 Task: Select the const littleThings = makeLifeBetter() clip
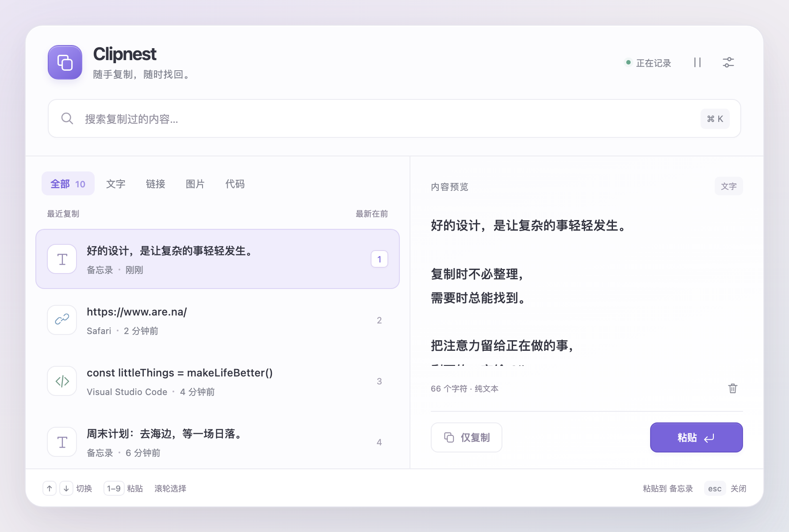click(x=218, y=381)
